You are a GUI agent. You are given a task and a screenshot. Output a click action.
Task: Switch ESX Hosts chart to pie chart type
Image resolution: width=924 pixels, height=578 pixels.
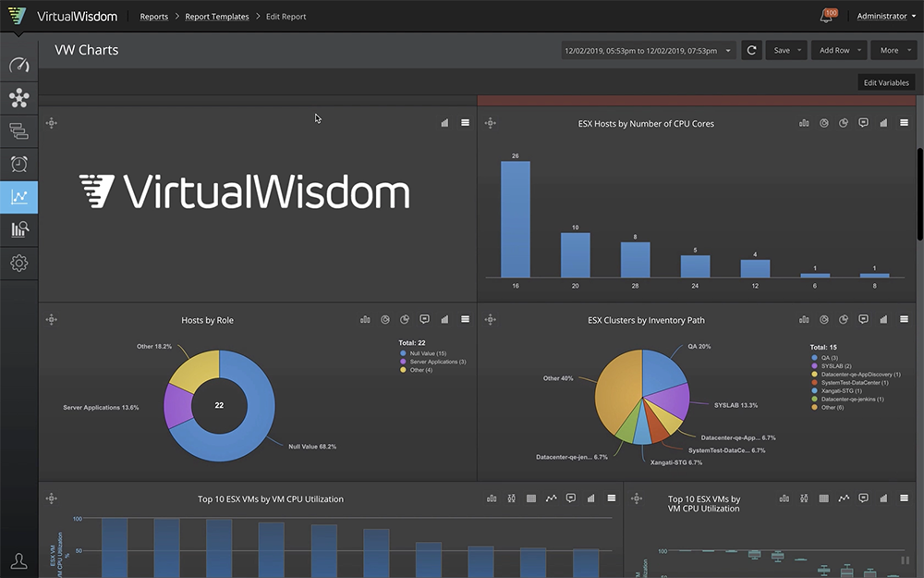(844, 123)
